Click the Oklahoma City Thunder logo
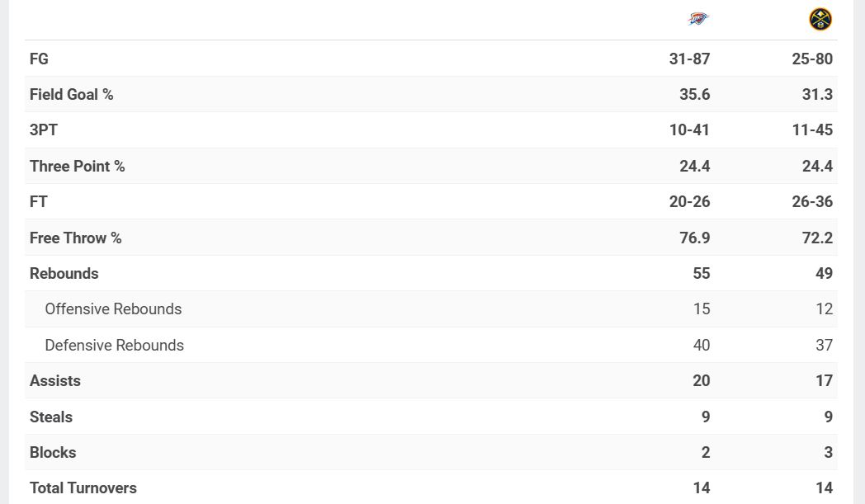The height and width of the screenshot is (504, 865). click(x=698, y=19)
